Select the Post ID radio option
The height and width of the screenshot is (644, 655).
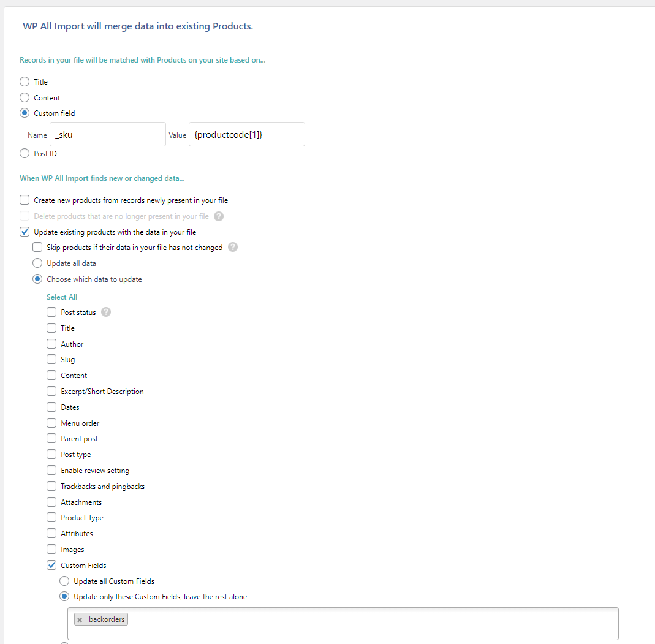[25, 154]
